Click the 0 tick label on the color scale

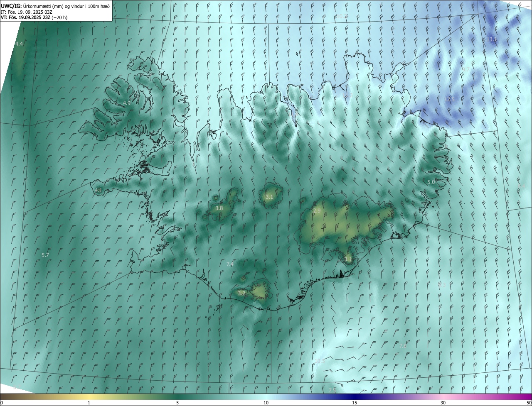pos(2,403)
